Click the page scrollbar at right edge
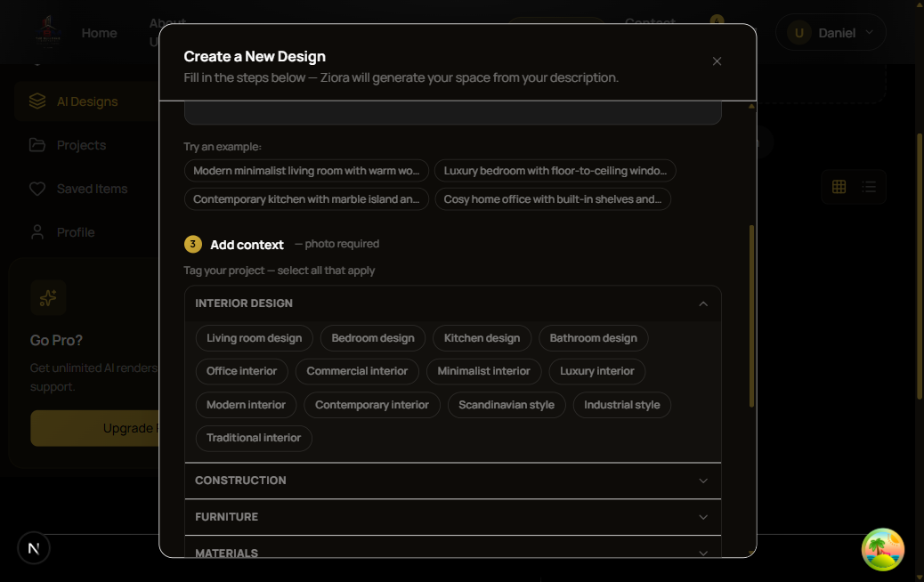The height and width of the screenshot is (582, 924). click(920, 266)
